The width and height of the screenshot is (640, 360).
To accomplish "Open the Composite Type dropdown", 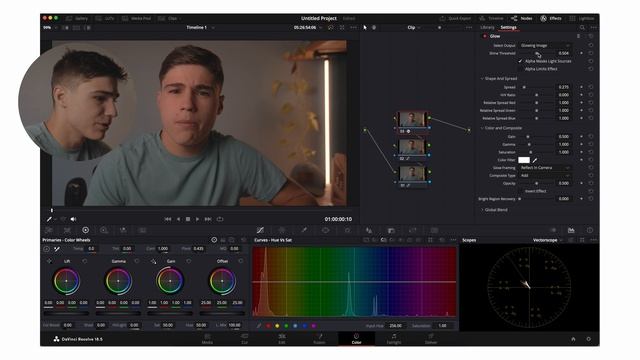I will tap(545, 175).
